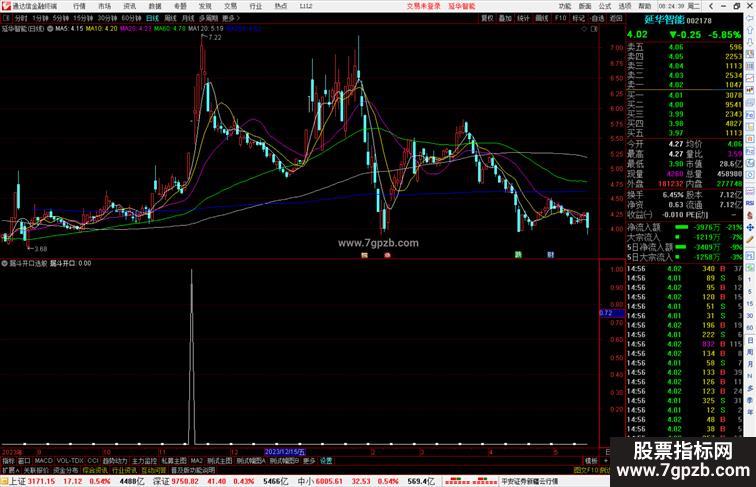The width and height of the screenshot is (756, 487).
Task: Open F10 company info
Action: pyautogui.click(x=560, y=18)
